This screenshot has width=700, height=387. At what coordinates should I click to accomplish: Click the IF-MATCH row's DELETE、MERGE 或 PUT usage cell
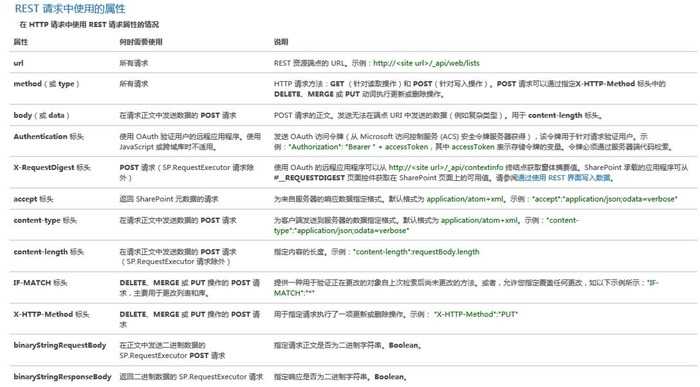pos(190,288)
